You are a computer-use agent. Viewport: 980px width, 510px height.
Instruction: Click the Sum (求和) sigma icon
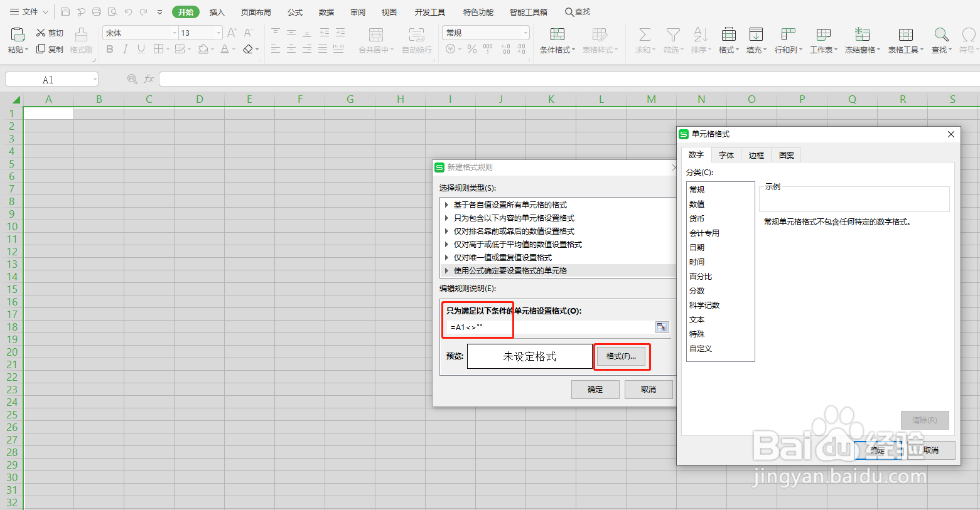point(645,35)
